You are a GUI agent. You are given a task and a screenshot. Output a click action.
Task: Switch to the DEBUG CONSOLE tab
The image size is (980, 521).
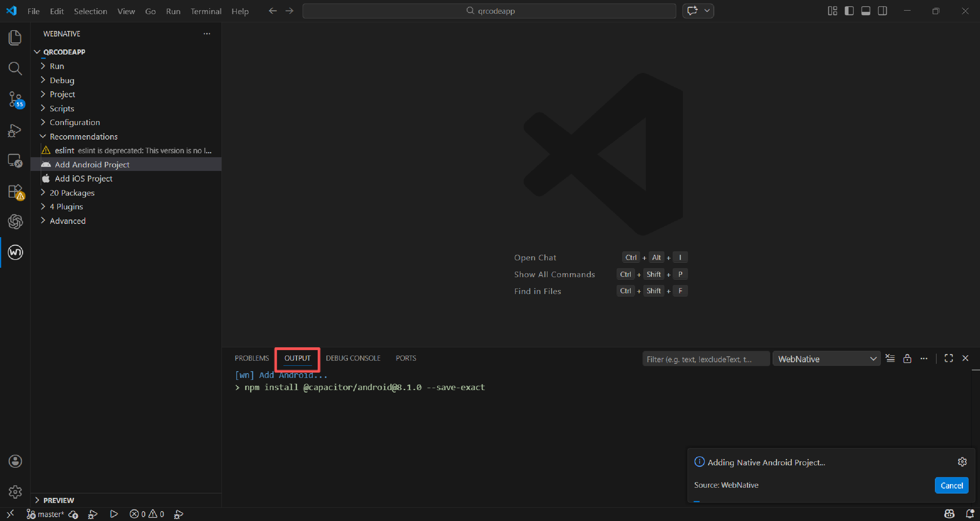point(353,358)
